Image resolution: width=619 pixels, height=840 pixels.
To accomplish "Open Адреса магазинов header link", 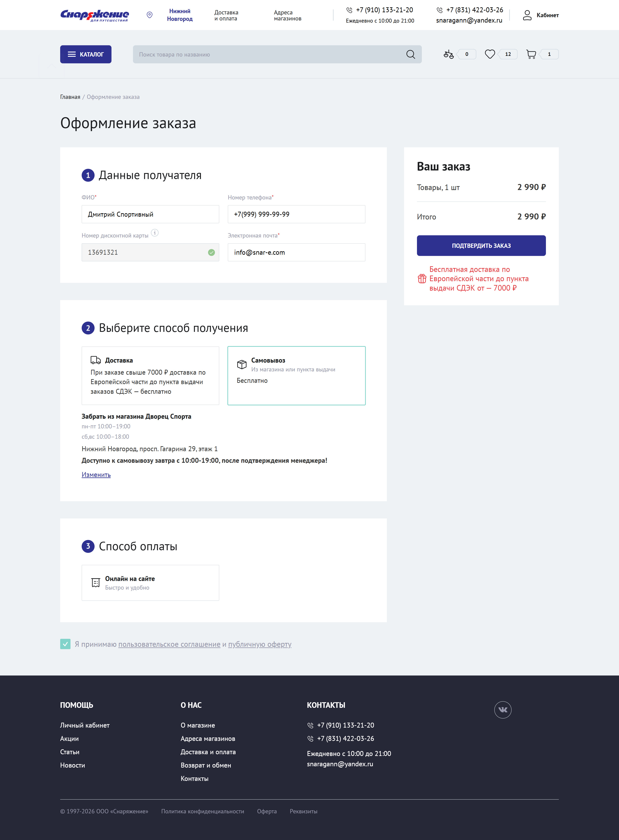I will click(x=287, y=15).
